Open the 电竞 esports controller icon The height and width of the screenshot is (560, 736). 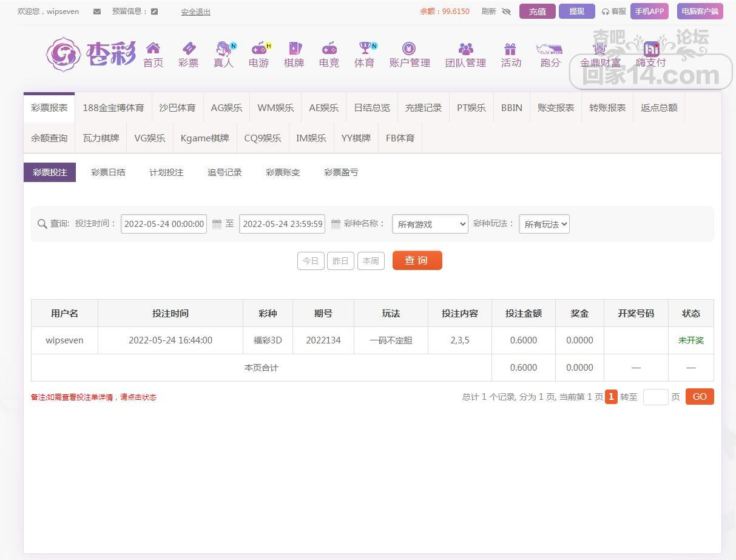coord(329,48)
